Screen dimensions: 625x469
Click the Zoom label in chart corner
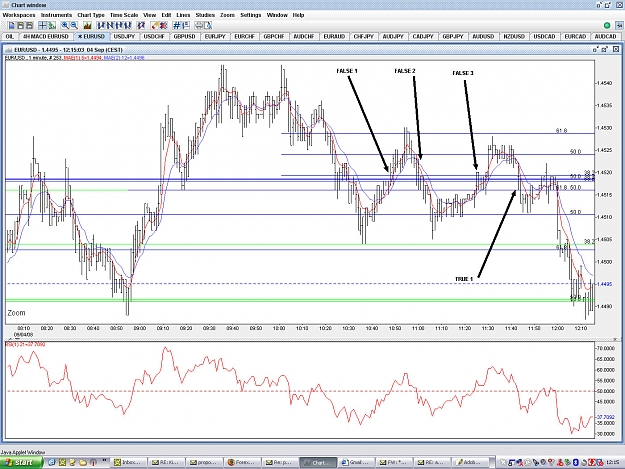(x=16, y=313)
